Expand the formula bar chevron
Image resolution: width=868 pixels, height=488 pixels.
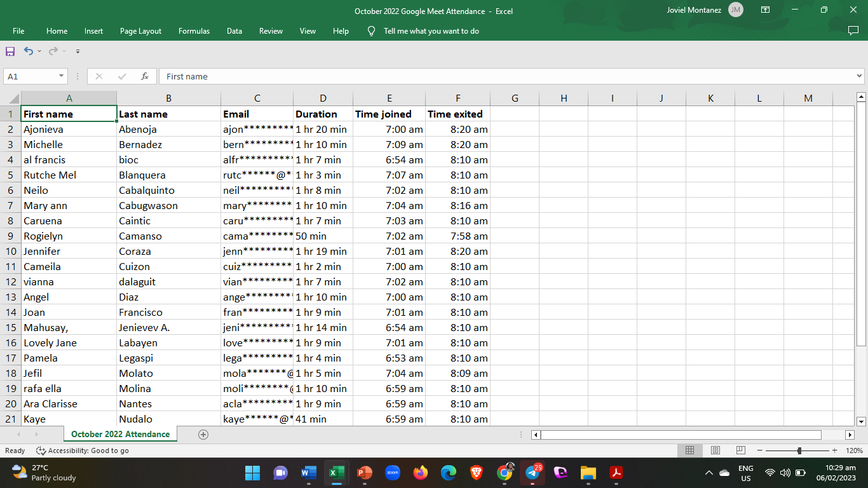pos(860,76)
